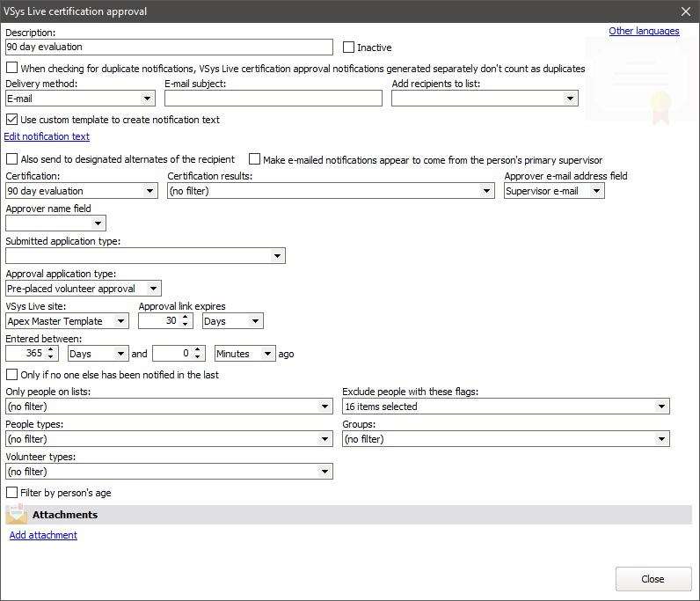Check Only if no one else notified
This screenshot has height=601, width=700.
click(12, 375)
